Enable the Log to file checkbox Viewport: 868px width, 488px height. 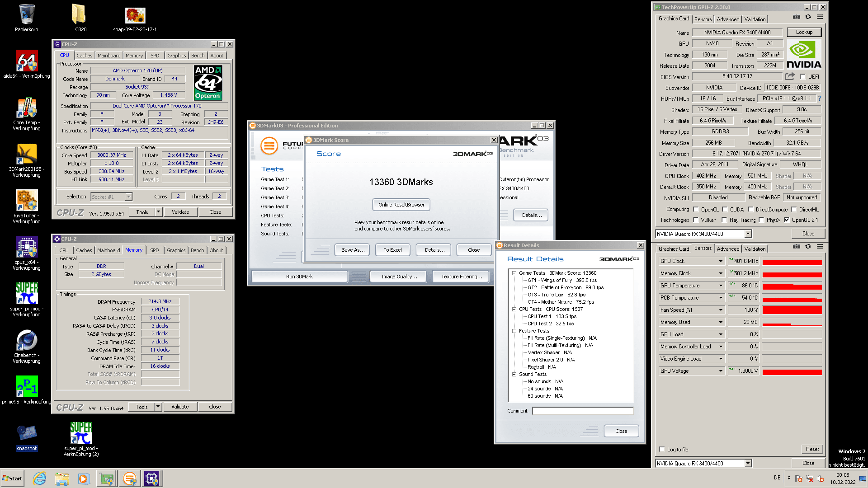pos(662,450)
